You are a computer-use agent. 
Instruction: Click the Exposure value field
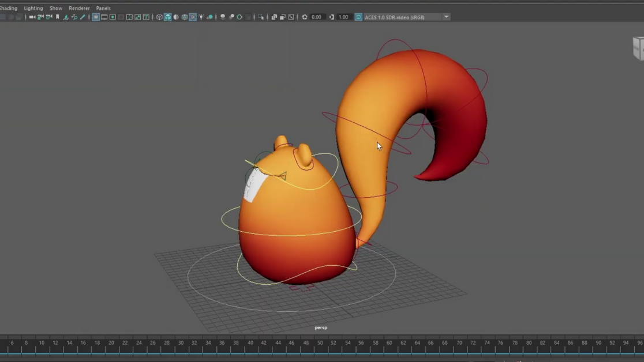(316, 17)
